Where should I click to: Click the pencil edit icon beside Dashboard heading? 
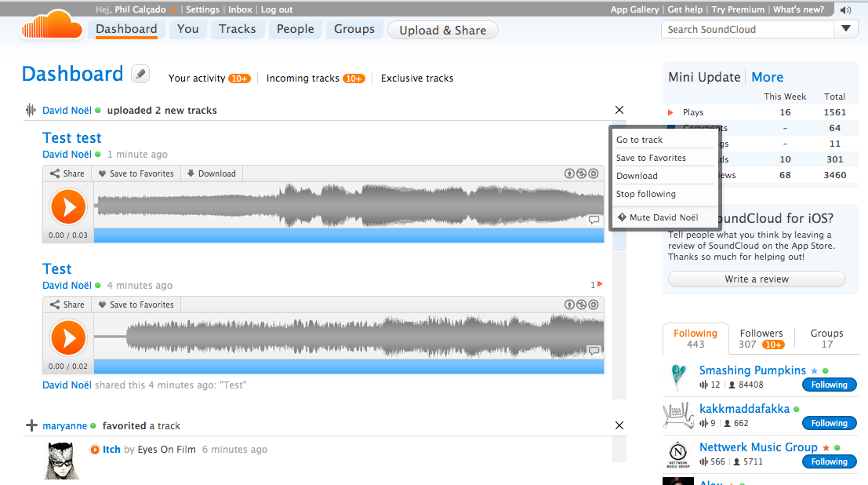pos(140,74)
